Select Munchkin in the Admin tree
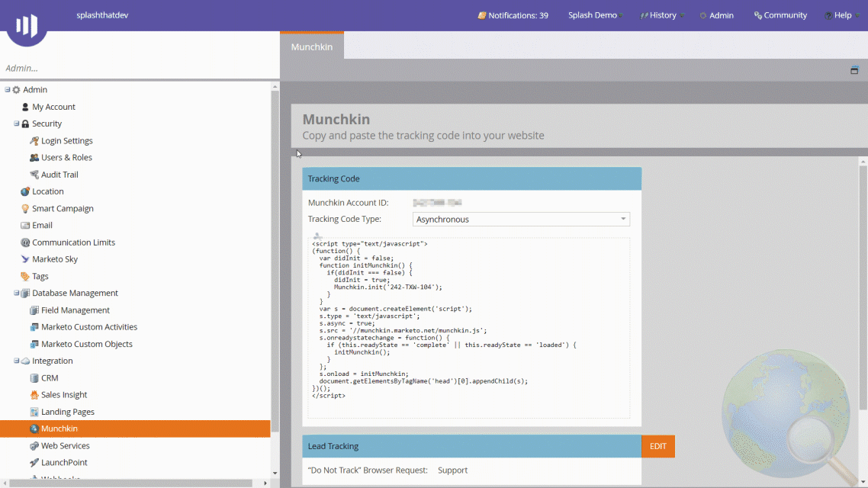Image resolution: width=868 pixels, height=488 pixels. pos(135,429)
